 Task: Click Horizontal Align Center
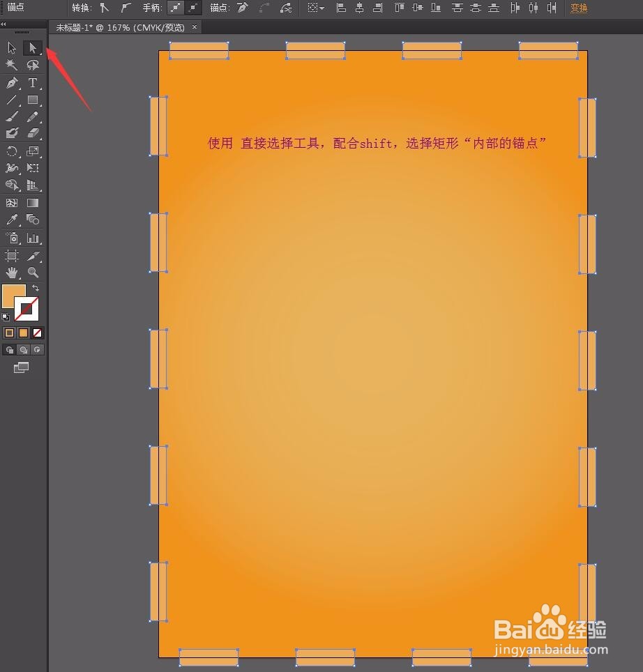click(x=360, y=8)
